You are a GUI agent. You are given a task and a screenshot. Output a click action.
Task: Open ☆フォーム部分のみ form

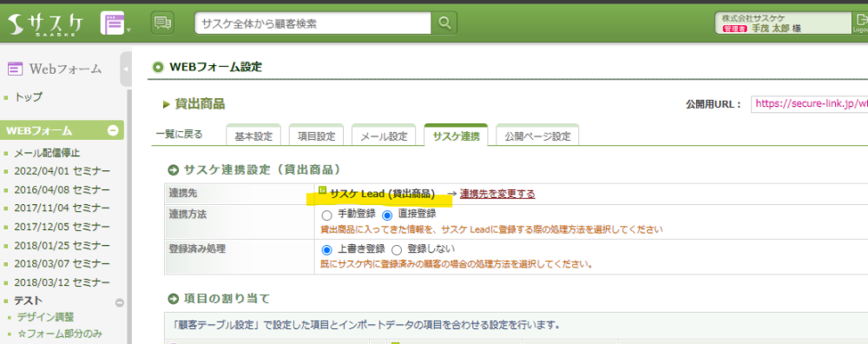pos(59,334)
